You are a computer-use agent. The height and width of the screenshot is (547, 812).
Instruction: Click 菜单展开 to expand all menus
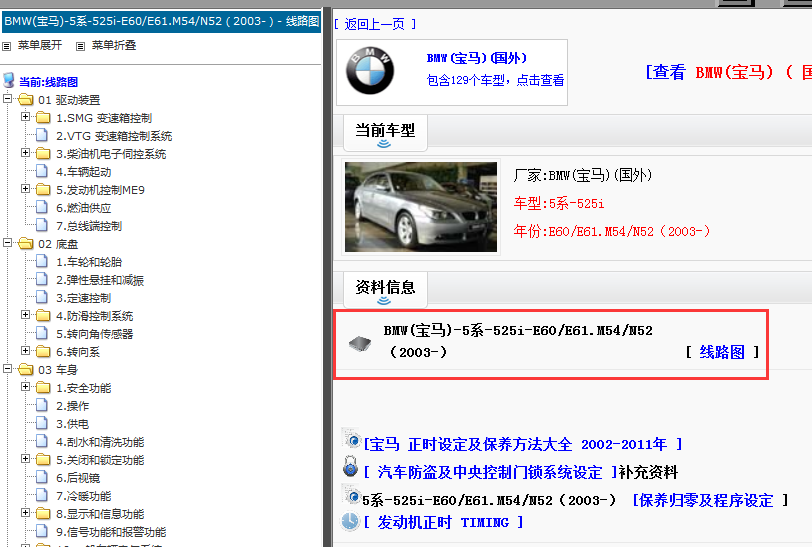pos(40,46)
